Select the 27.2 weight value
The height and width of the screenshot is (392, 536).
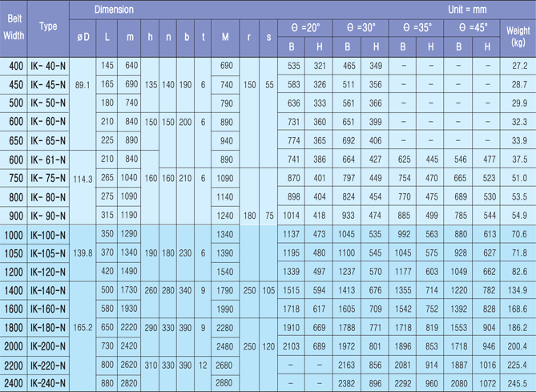coord(518,65)
